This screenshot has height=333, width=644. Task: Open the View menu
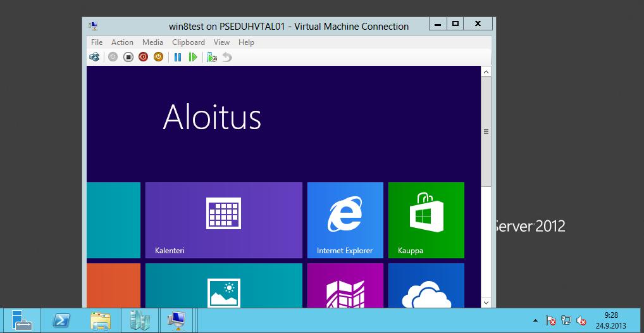[222, 42]
